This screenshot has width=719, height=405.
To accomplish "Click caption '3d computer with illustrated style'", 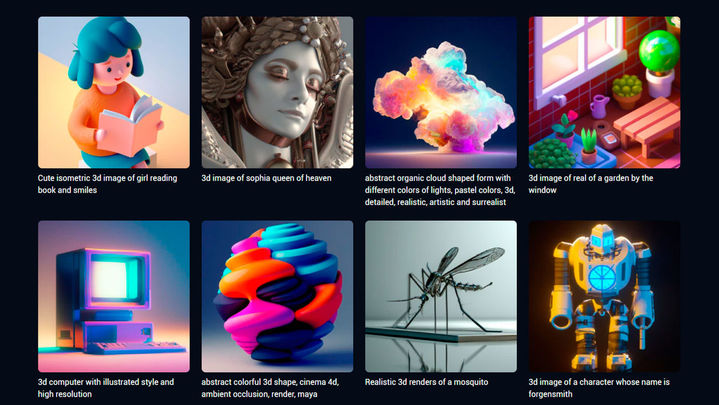I will [x=106, y=388].
